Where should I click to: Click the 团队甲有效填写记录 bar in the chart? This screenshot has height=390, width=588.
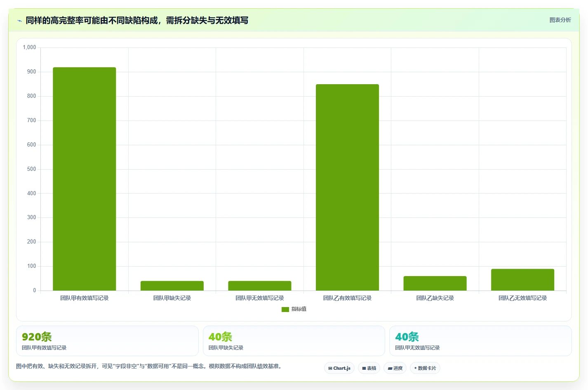coord(85,179)
